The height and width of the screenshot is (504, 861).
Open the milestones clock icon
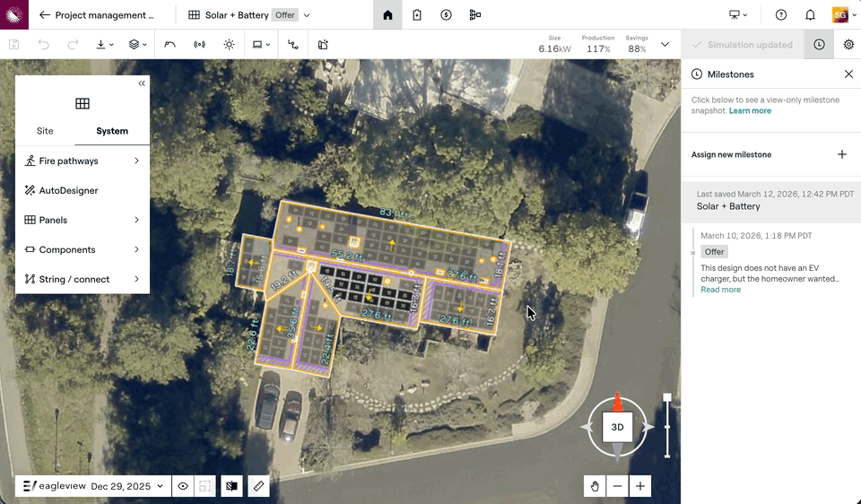(x=819, y=45)
